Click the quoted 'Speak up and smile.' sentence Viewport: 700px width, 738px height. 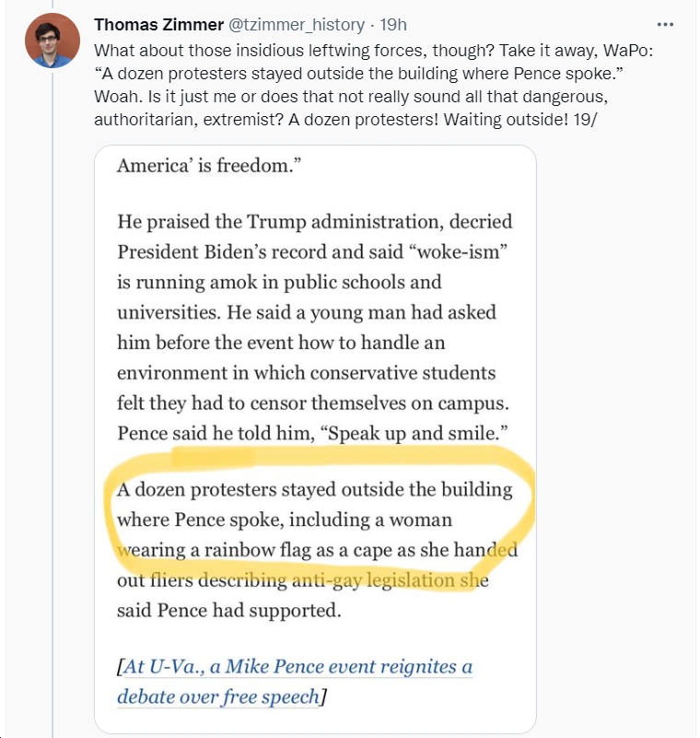[414, 433]
